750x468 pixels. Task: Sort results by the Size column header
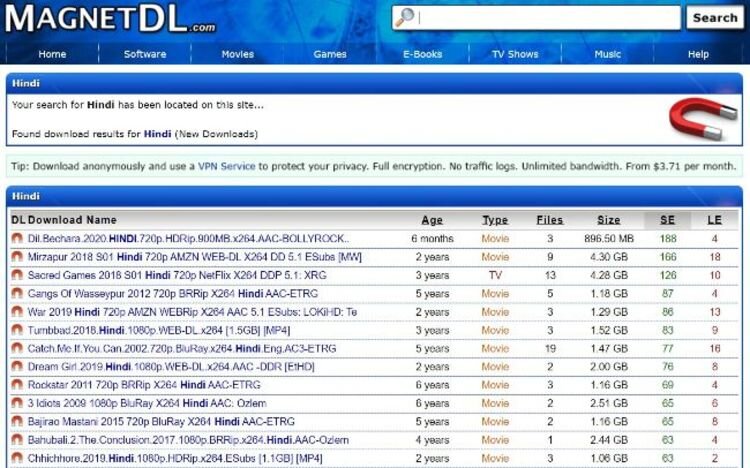coord(608,220)
